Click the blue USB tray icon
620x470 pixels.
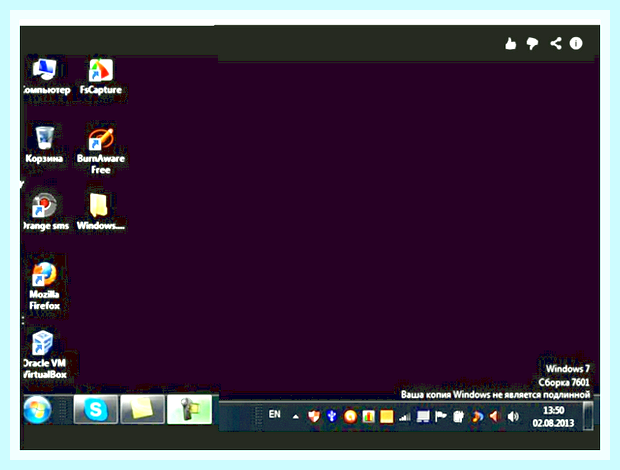(332, 416)
